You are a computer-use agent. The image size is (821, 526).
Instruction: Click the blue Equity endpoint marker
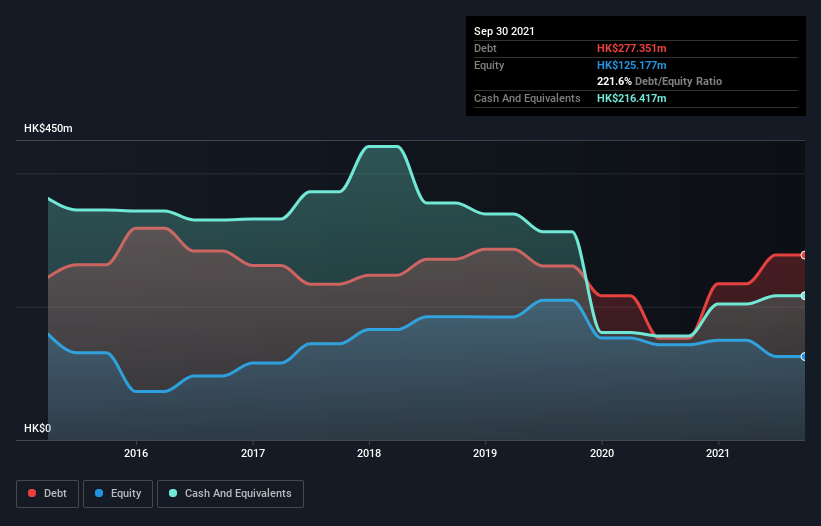pyautogui.click(x=804, y=356)
